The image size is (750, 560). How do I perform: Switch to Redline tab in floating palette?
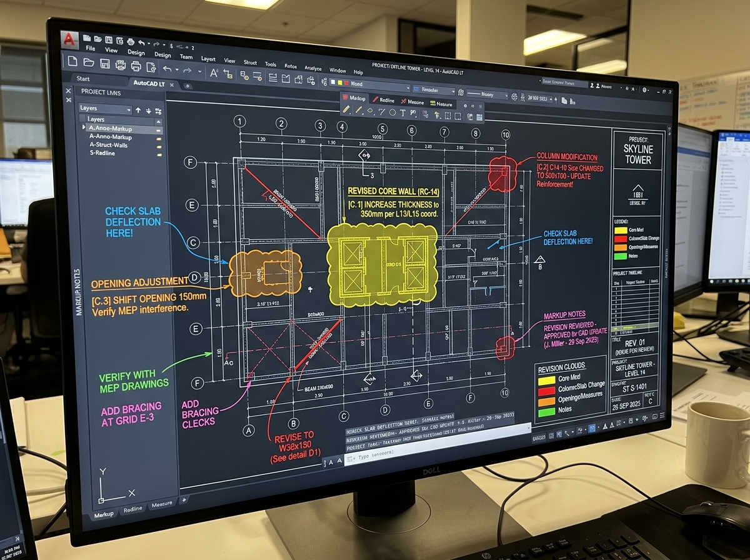387,101
